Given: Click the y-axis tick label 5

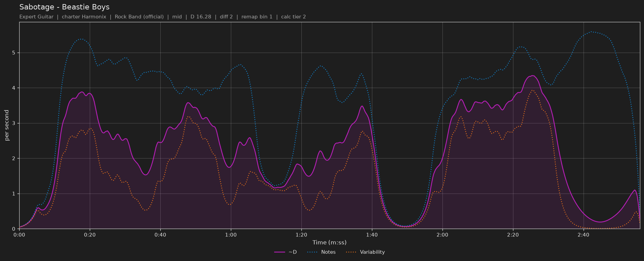Looking at the screenshot, I should (14, 53).
